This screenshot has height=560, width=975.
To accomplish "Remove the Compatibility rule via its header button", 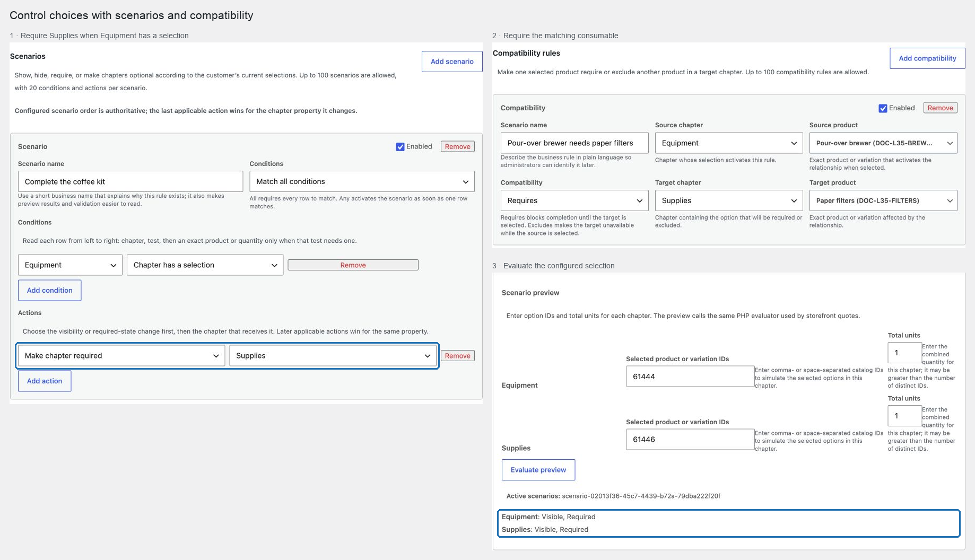I will [940, 108].
